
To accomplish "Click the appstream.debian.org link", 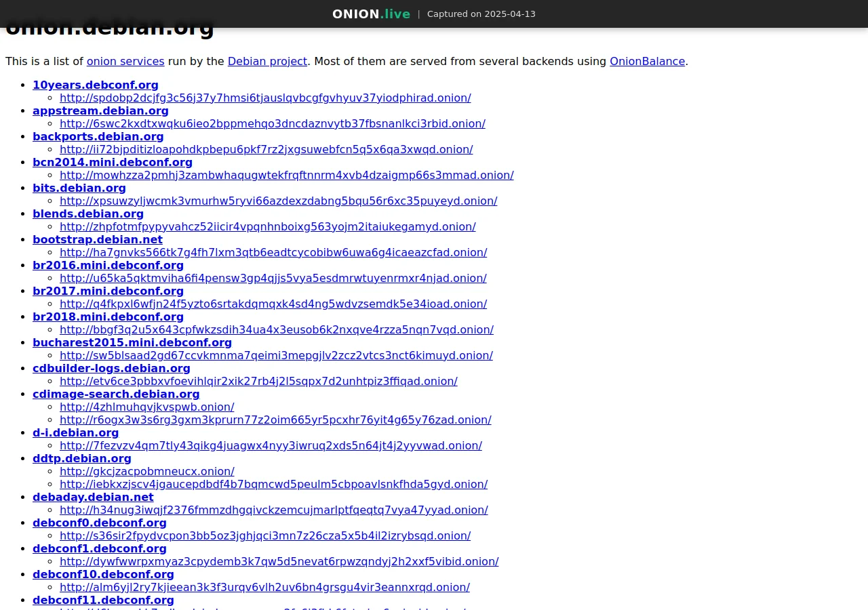I will click(100, 110).
